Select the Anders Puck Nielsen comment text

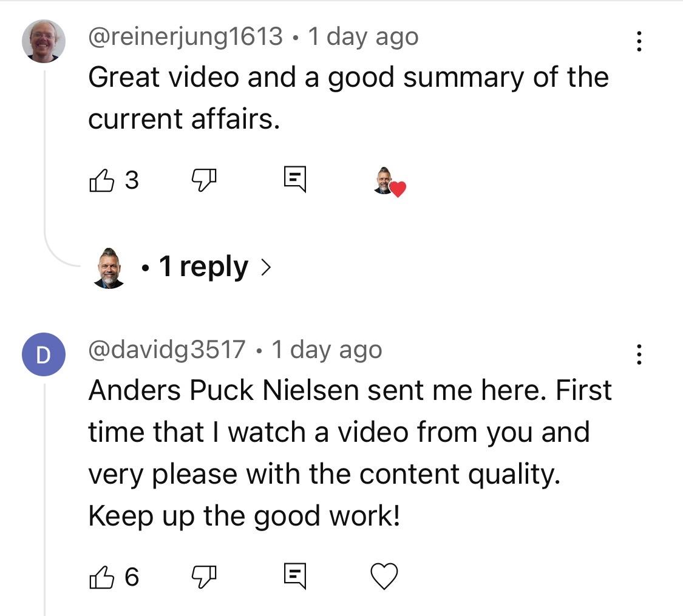[350, 453]
